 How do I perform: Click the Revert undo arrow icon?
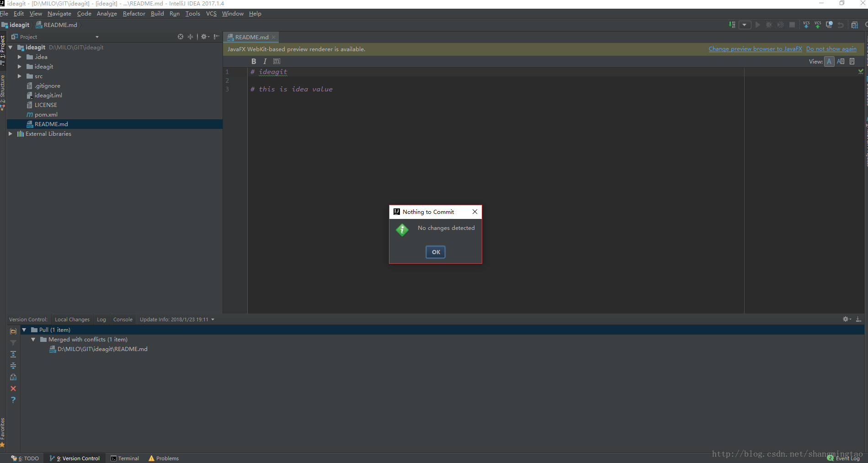pos(841,25)
